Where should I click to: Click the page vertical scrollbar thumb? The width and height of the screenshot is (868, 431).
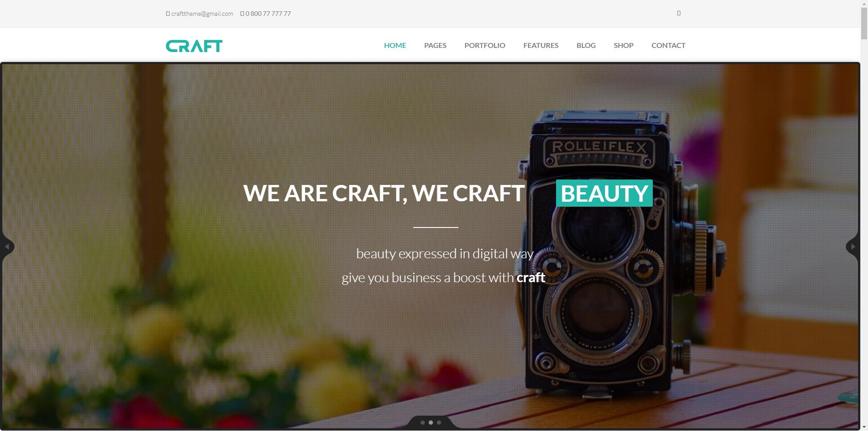(864, 24)
